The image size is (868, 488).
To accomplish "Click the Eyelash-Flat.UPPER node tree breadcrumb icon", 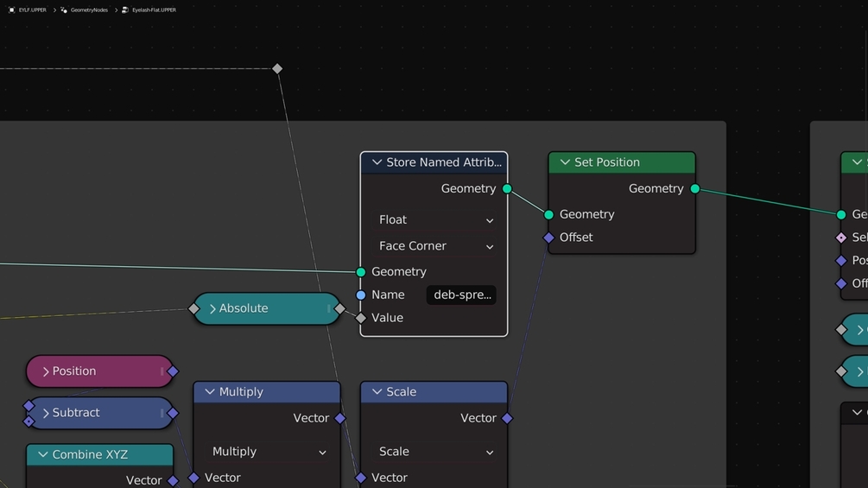I will coord(125,10).
